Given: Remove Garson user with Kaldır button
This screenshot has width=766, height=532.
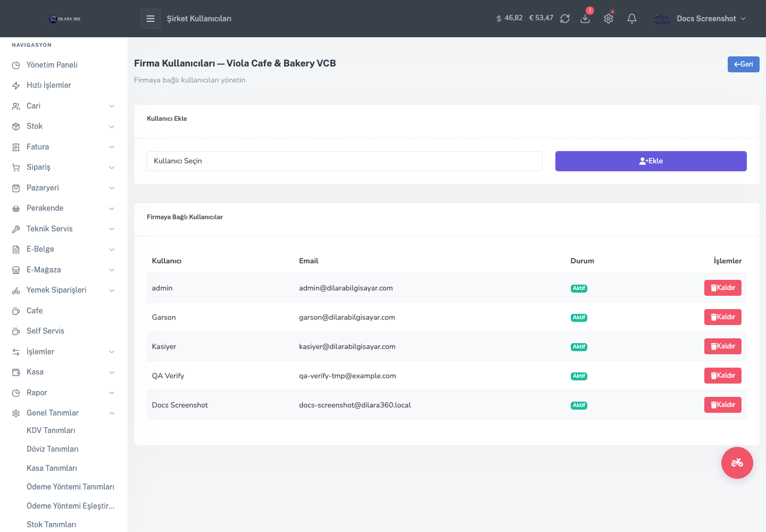Looking at the screenshot, I should (723, 317).
